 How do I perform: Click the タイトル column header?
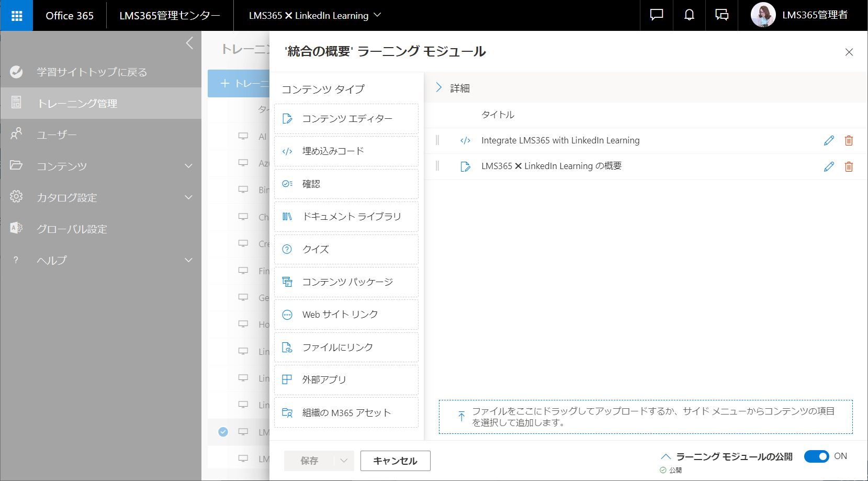[498, 115]
